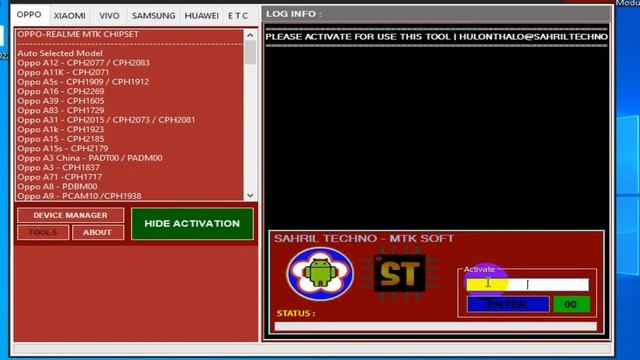Select Oppo A3 China - PADT00 / PADM00
The width and height of the screenshot is (640, 360).
tap(90, 158)
